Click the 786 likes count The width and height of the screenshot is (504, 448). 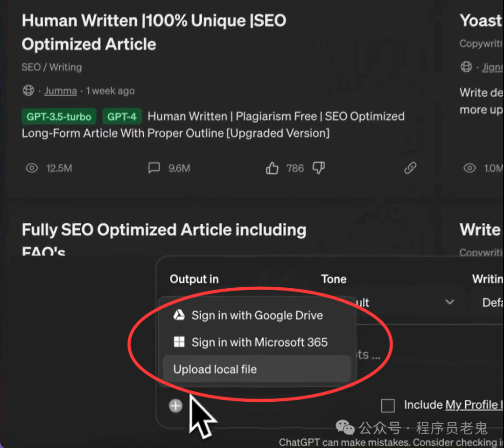tap(295, 168)
